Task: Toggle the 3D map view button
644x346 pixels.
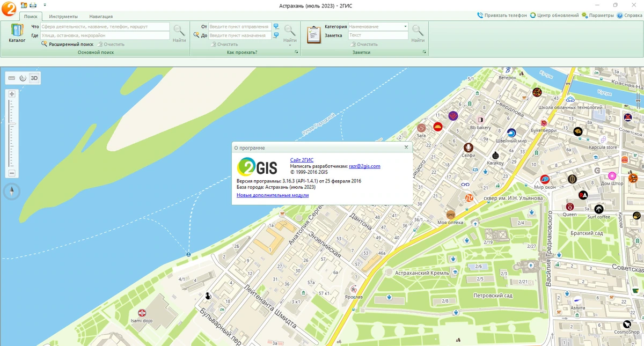Action: tap(34, 78)
